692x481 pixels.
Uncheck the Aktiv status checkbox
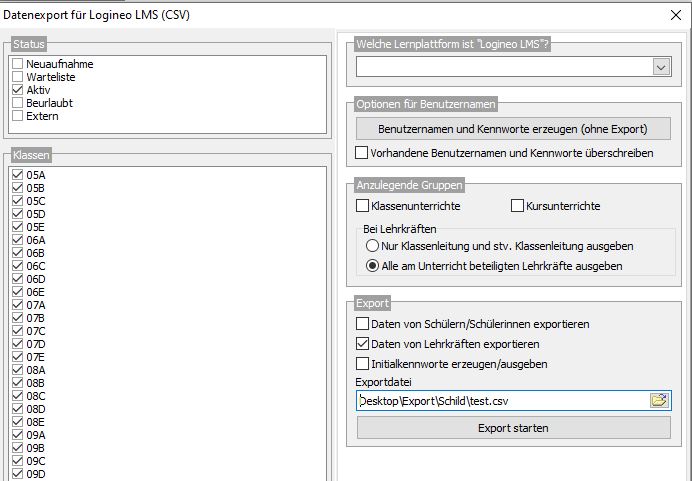17,90
